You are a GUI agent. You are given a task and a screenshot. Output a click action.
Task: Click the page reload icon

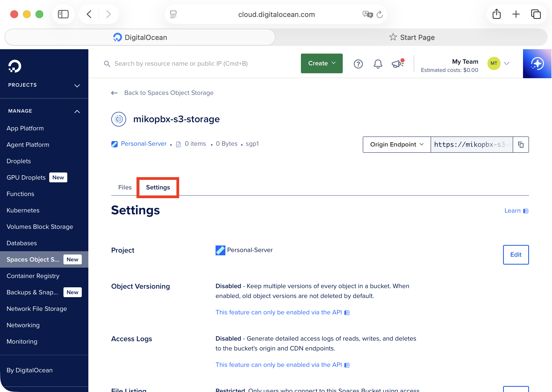click(380, 14)
